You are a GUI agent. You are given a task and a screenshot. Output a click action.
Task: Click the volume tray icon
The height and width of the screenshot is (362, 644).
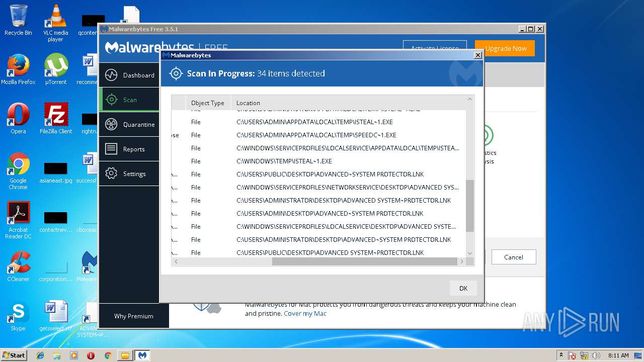point(595,355)
